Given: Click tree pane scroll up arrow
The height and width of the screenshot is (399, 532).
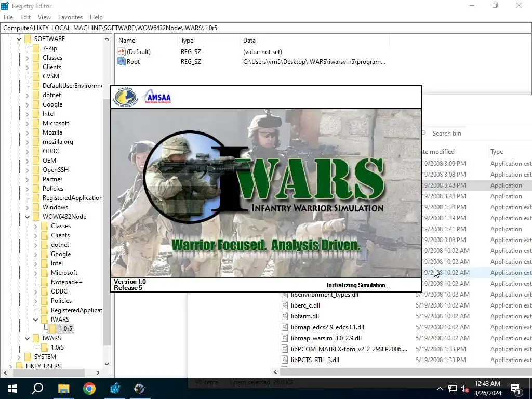Looking at the screenshot, I should click(x=107, y=39).
